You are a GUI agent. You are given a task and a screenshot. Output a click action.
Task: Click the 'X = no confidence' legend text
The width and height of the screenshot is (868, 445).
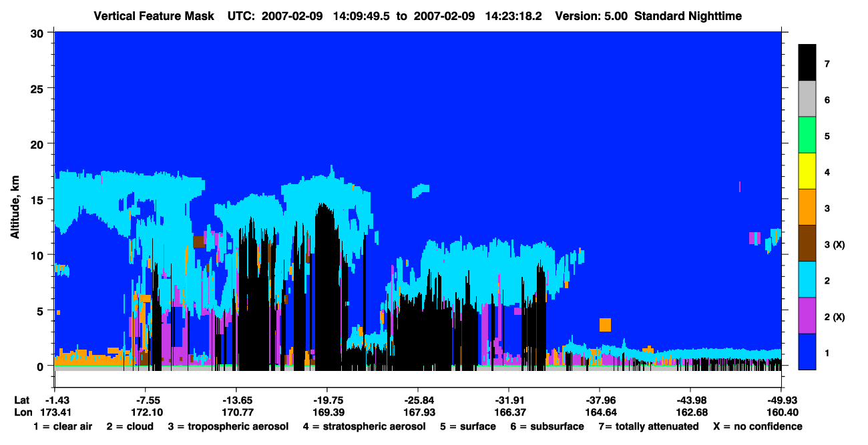pyautogui.click(x=758, y=426)
